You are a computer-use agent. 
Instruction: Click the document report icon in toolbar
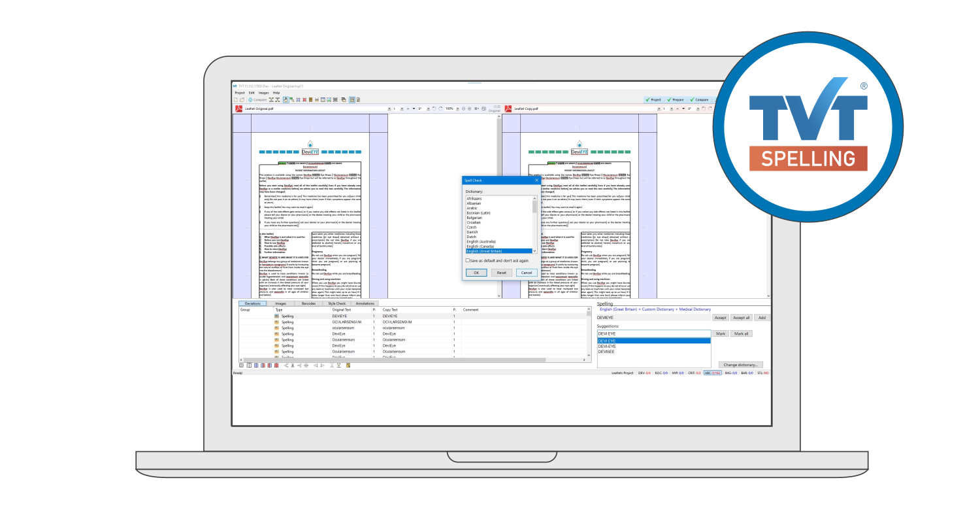pyautogui.click(x=358, y=99)
